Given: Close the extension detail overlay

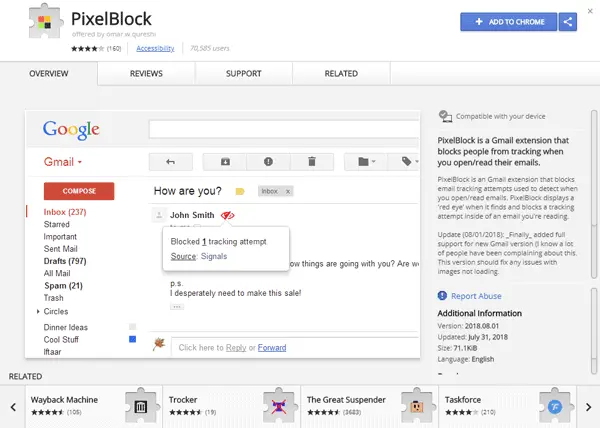Looking at the screenshot, I should [590, 11].
